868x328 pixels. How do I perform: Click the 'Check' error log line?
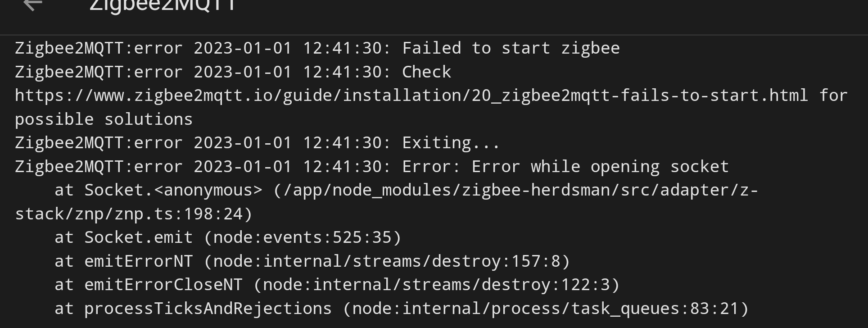click(x=233, y=72)
